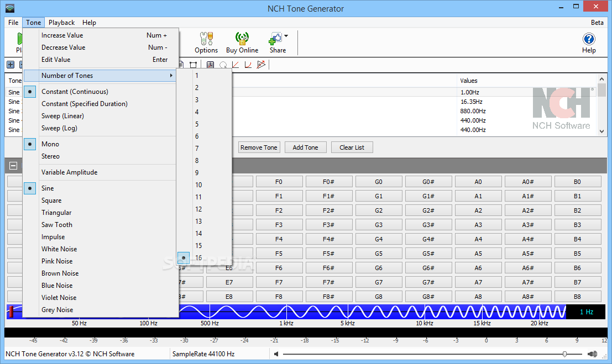
Task: Select Sine waveform option
Action: (x=100, y=188)
